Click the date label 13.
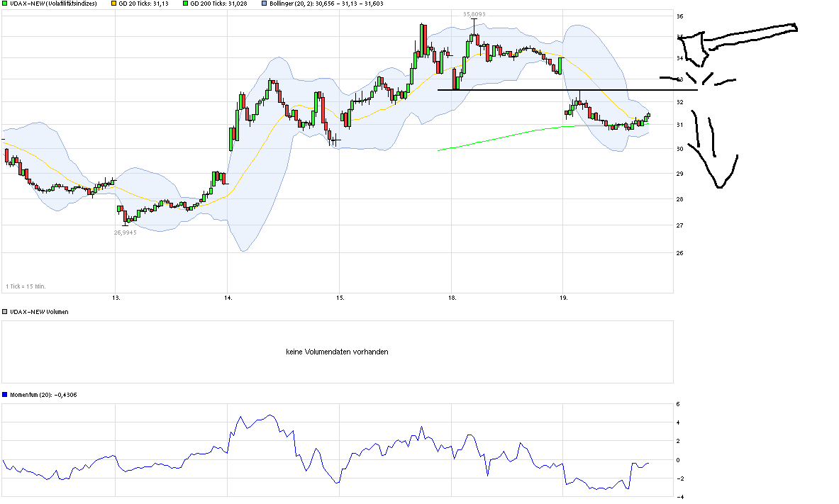 pos(115,298)
